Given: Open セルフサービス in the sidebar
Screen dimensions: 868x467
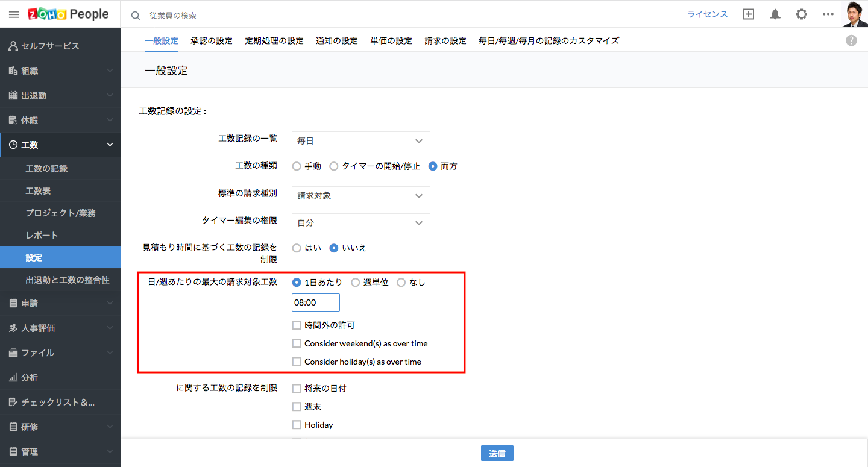Looking at the screenshot, I should point(50,46).
